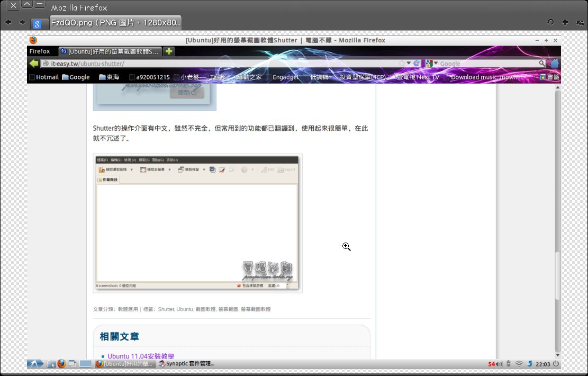Open the 東海 bookmark folder
The height and width of the screenshot is (376, 588).
click(109, 77)
